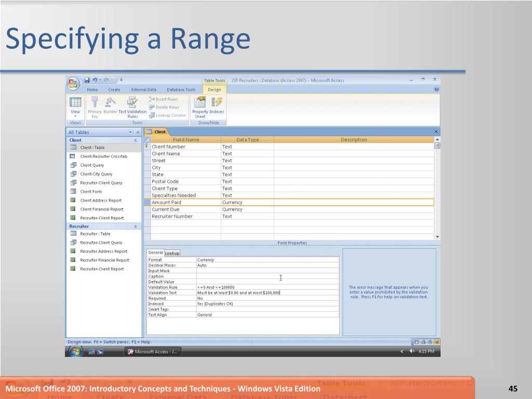Switch to the Create ribbon tab

click(114, 89)
